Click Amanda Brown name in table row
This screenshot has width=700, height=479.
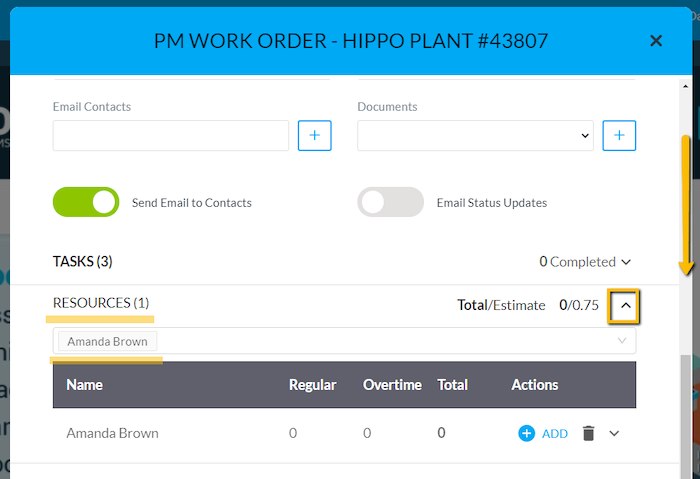pos(112,433)
